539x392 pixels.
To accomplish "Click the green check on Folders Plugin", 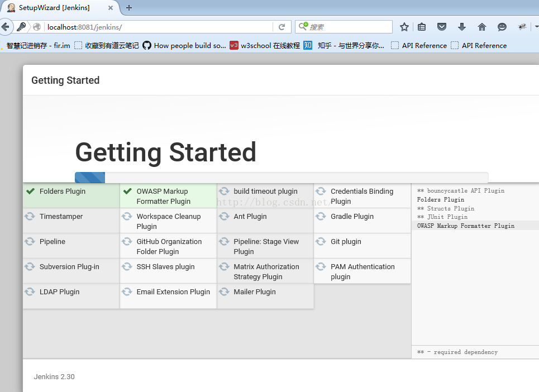I will (x=31, y=191).
